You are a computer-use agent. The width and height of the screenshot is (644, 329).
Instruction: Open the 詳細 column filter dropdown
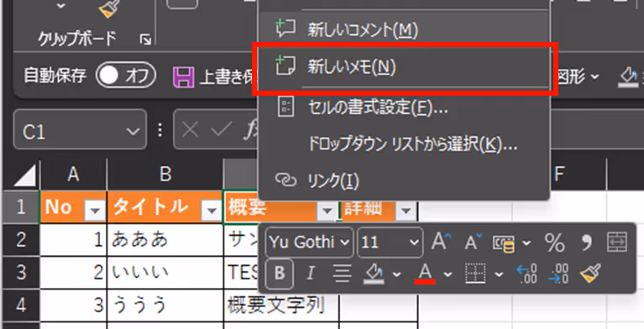click(x=406, y=211)
